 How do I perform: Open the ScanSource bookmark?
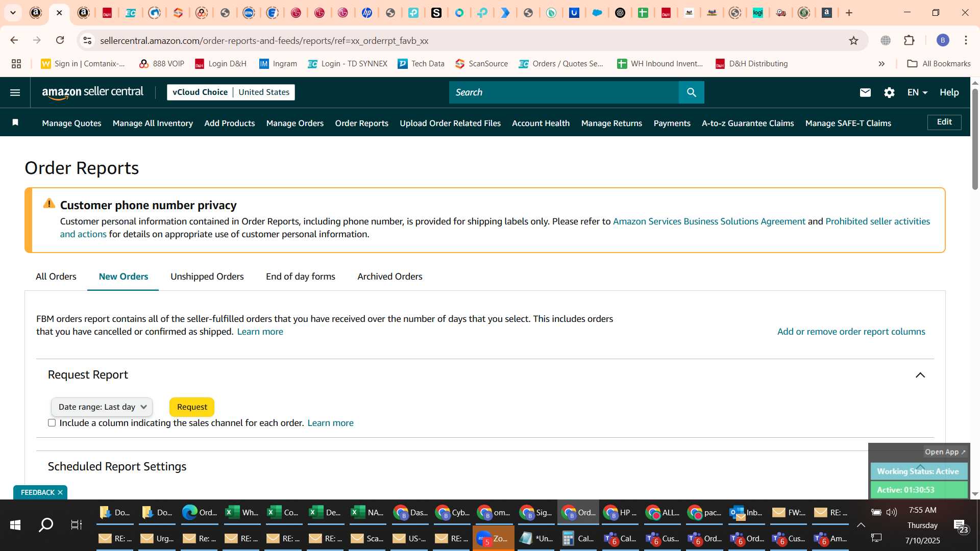(482, 64)
